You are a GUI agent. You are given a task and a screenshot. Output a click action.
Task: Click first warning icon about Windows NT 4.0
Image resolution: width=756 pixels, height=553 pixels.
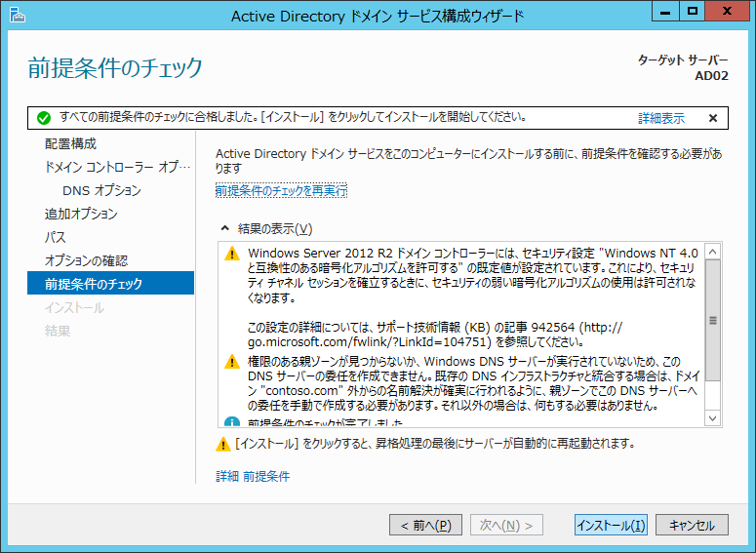click(x=231, y=254)
